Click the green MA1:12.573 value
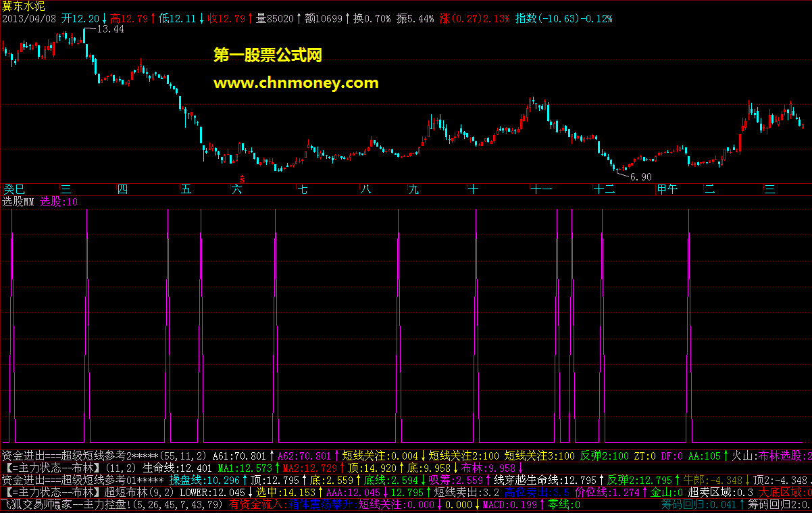Image resolution: width=812 pixels, height=513 pixels. (x=245, y=468)
